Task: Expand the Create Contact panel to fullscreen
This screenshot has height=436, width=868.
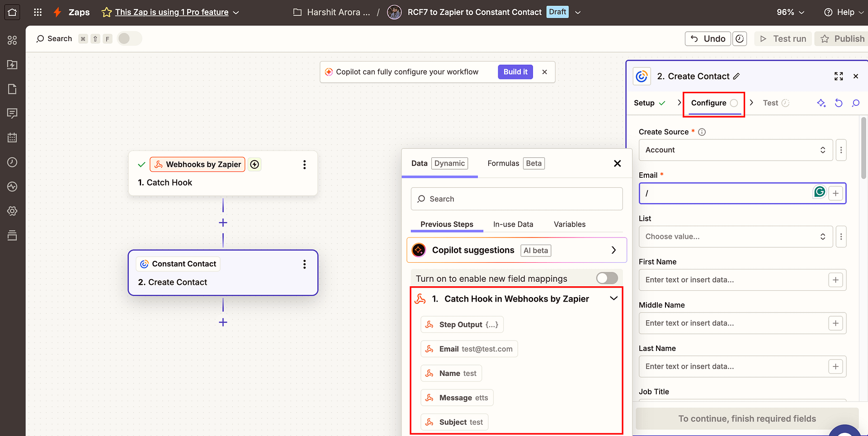Action: click(839, 76)
